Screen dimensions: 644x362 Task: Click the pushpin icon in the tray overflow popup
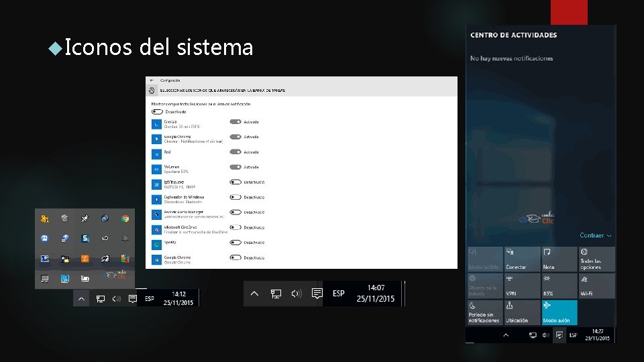[x=85, y=219]
